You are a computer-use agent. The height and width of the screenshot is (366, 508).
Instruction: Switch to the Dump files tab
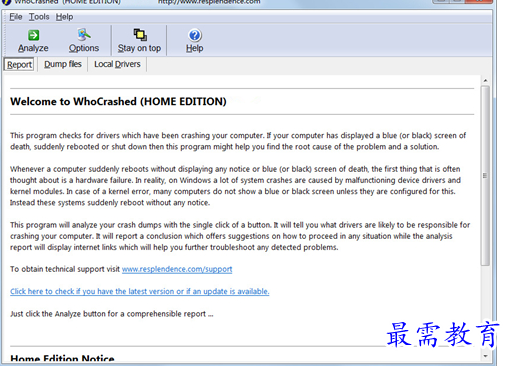pos(63,64)
